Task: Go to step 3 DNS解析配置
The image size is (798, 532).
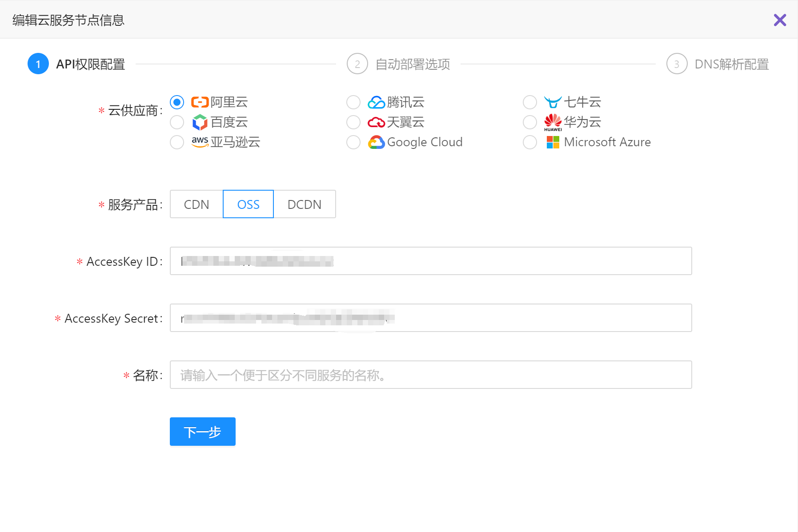Action: coord(718,64)
